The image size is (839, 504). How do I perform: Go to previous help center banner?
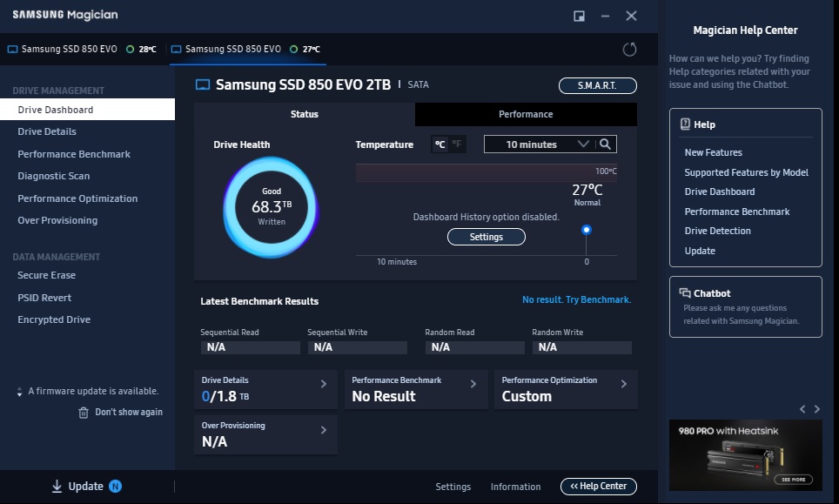[x=802, y=409]
